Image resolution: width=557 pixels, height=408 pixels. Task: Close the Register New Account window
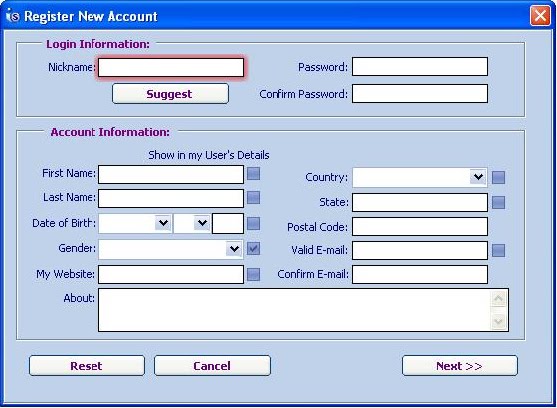pyautogui.click(x=540, y=16)
